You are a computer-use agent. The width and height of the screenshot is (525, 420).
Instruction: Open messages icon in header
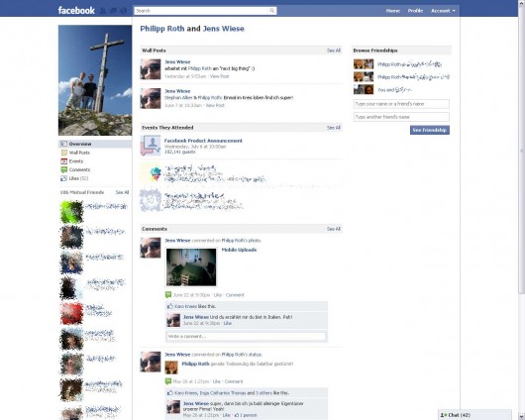tap(113, 11)
